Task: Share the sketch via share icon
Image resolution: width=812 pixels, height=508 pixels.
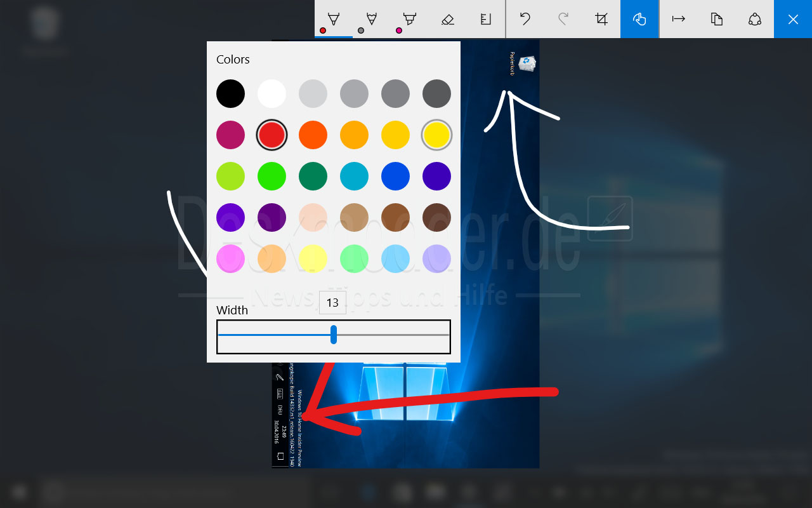Action: tap(755, 19)
